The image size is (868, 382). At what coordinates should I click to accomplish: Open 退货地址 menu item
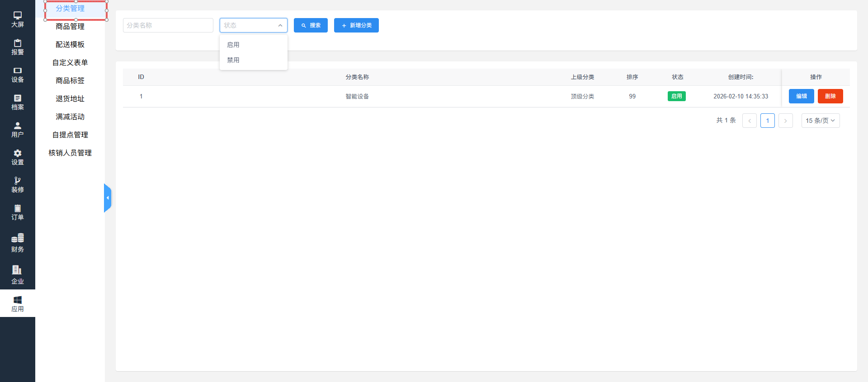click(x=70, y=99)
